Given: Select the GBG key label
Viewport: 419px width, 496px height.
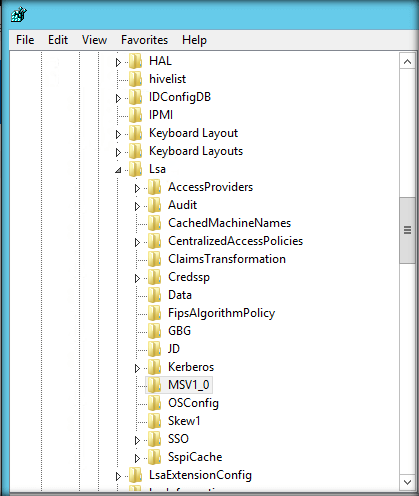Looking at the screenshot, I should pos(179,331).
